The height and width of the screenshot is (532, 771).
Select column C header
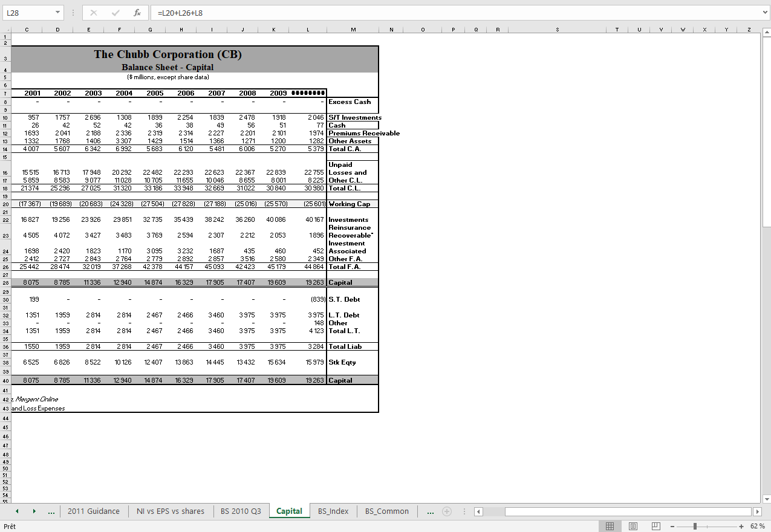coord(27,30)
